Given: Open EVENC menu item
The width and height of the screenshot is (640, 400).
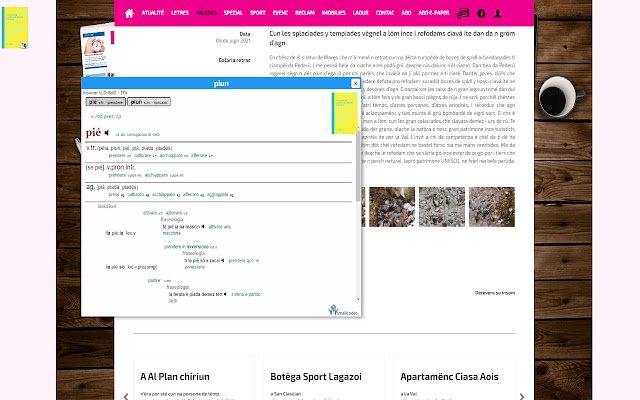Looking at the screenshot, I should click(x=280, y=13).
